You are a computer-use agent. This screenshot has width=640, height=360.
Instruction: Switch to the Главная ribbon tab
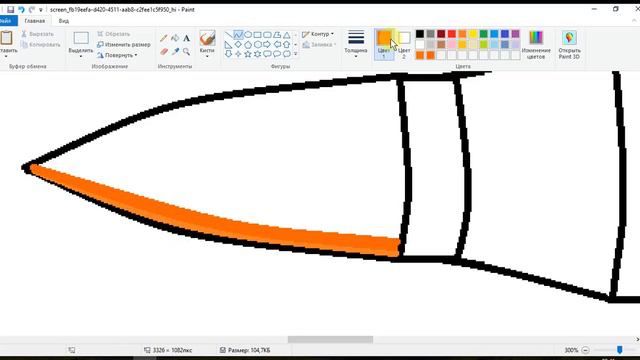[x=35, y=21]
